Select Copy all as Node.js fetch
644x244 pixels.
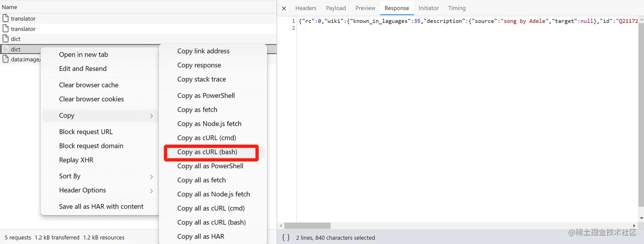[213, 194]
